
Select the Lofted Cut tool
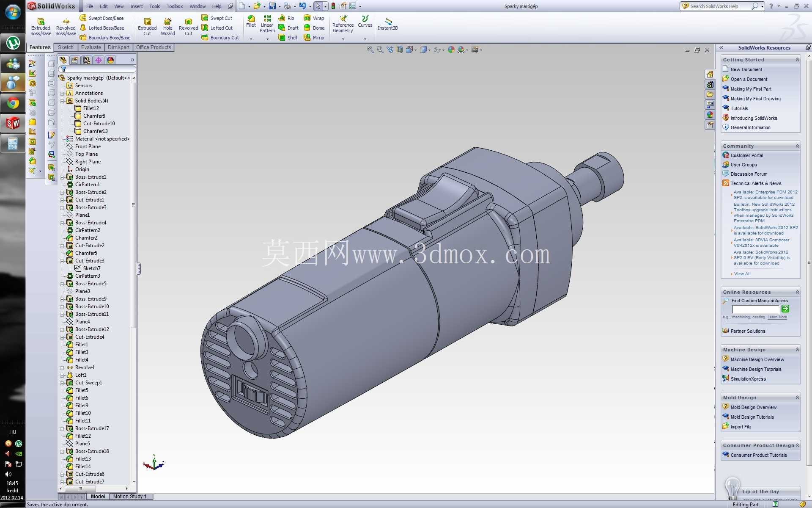217,28
